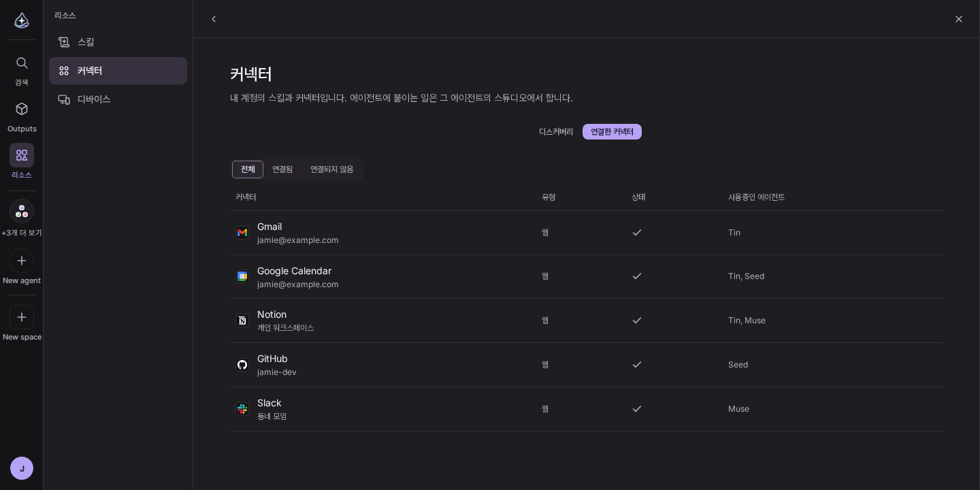980x490 pixels.
Task: Click 웹 type in Slack row
Action: click(545, 409)
